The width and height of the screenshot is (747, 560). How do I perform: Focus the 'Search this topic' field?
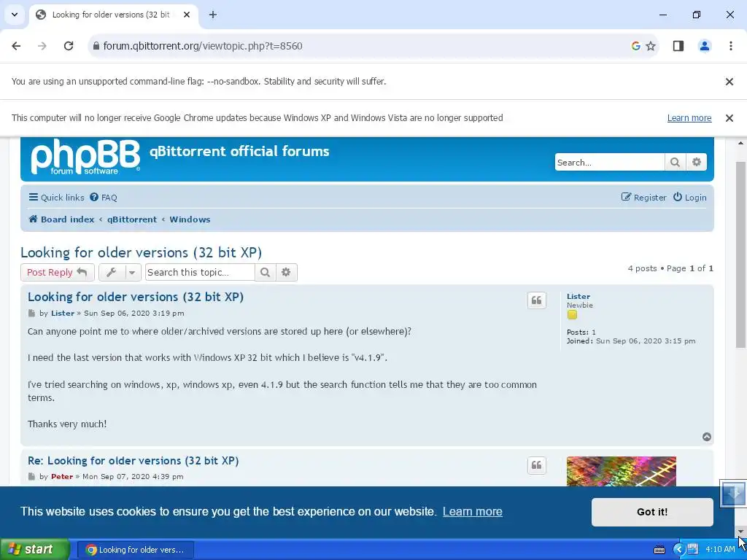pos(200,273)
